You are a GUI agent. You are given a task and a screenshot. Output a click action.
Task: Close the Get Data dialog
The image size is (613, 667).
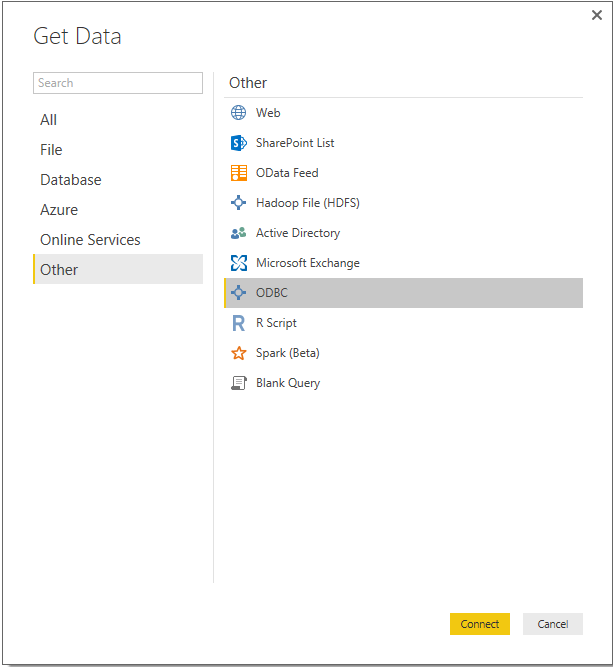click(597, 15)
